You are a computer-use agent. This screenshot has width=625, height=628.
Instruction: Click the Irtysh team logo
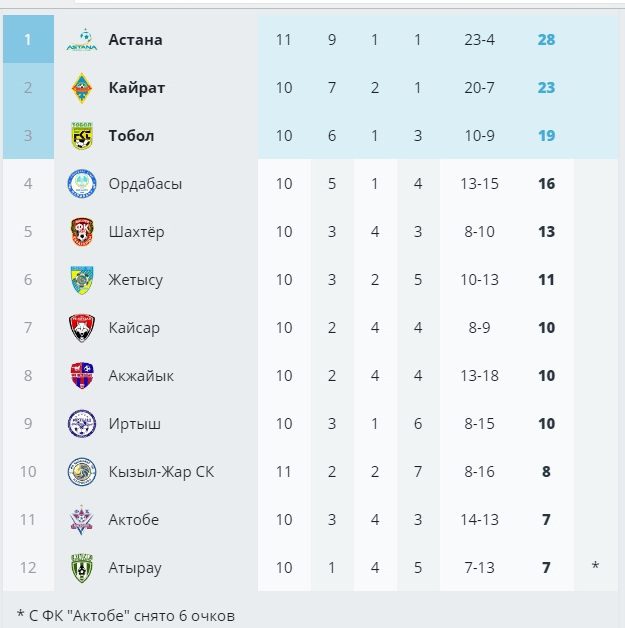82,424
